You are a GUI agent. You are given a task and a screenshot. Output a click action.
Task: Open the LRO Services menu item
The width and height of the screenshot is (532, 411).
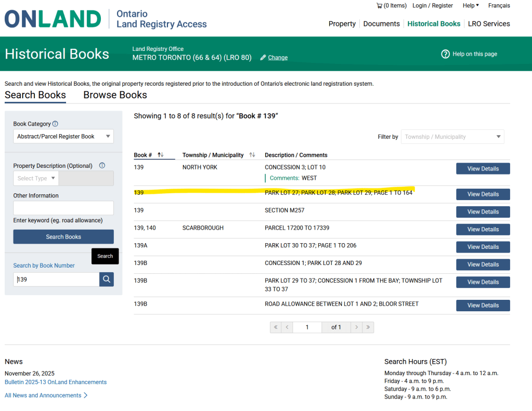coord(489,24)
